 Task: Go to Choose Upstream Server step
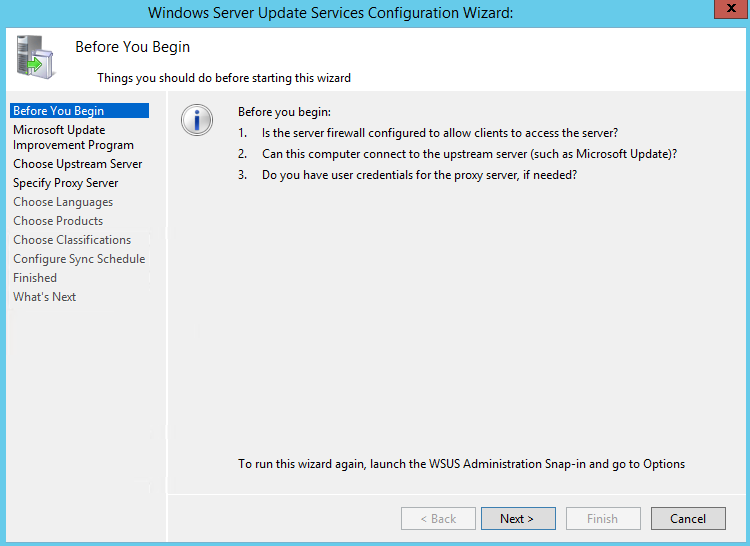coord(78,164)
